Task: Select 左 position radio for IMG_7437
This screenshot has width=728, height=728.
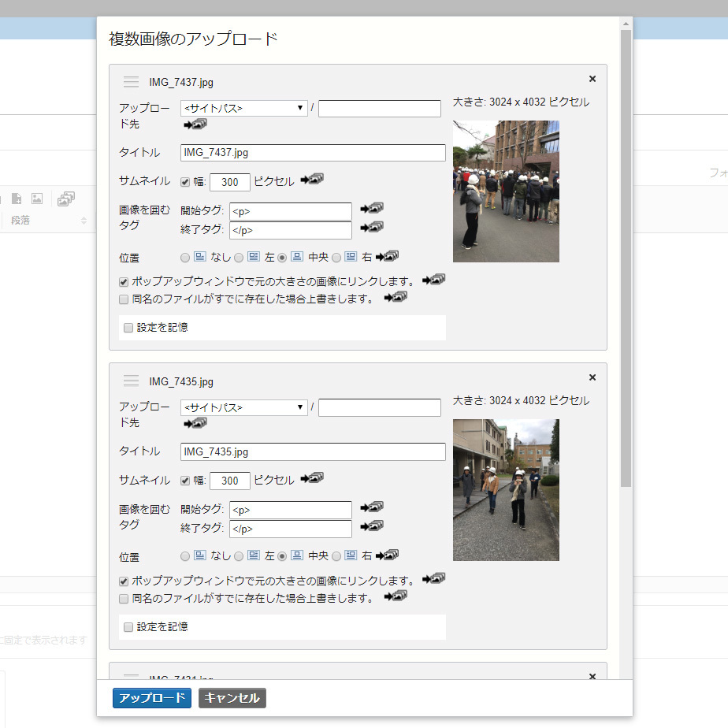Action: [x=239, y=258]
